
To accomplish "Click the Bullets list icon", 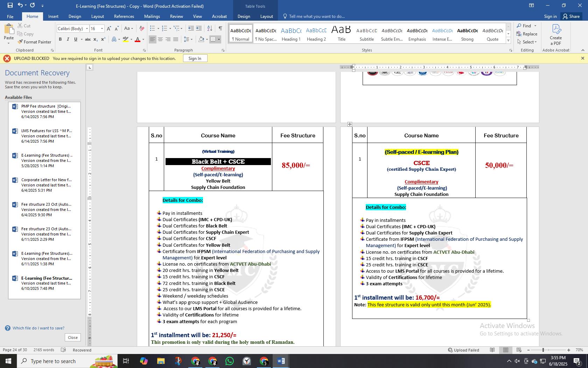I will pyautogui.click(x=152, y=29).
